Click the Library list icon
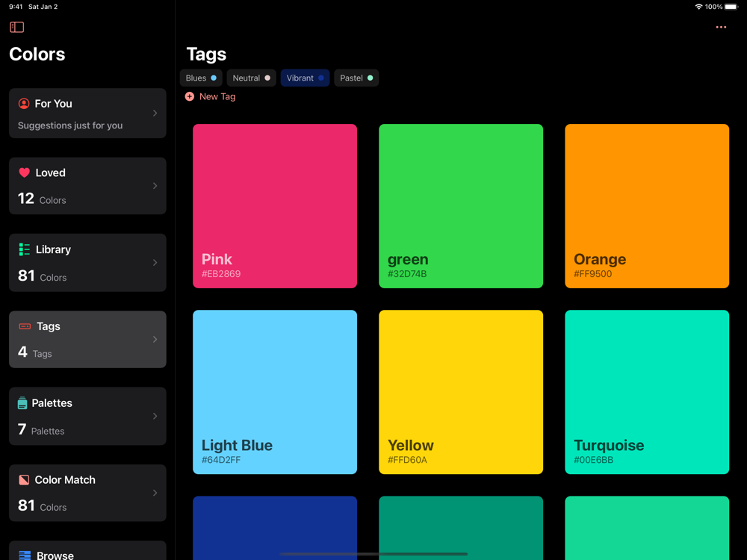 coord(25,249)
